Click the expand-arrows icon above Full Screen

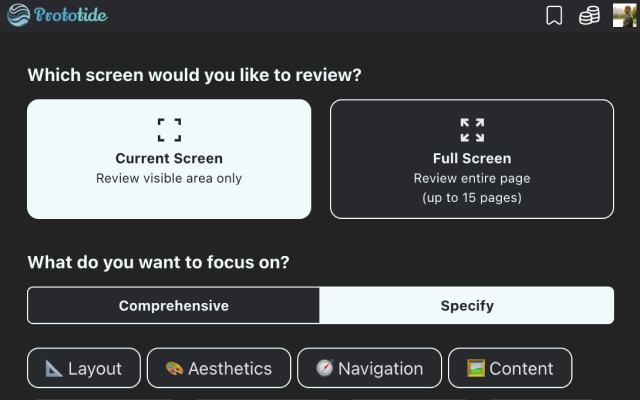[x=472, y=130]
